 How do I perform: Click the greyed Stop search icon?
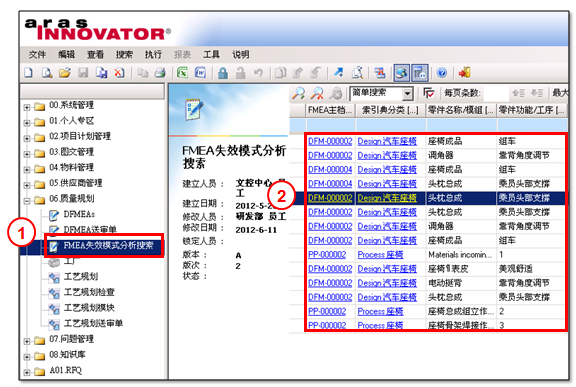click(335, 93)
